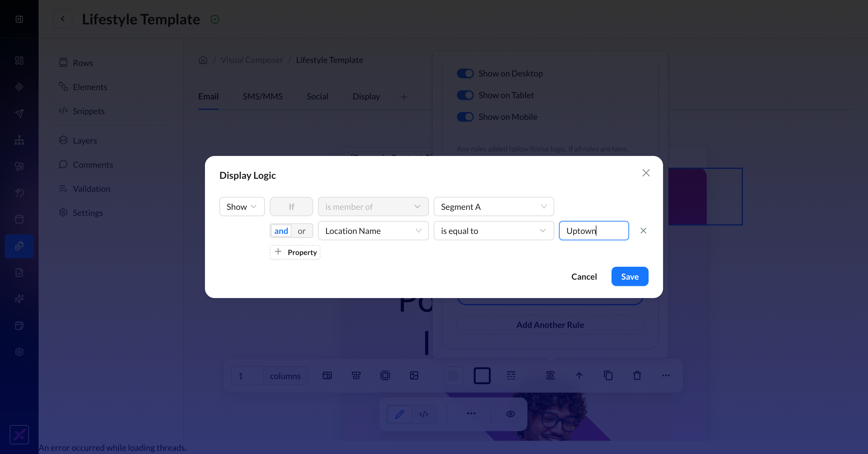
Task: Open the 'is member of' dropdown
Action: point(373,207)
